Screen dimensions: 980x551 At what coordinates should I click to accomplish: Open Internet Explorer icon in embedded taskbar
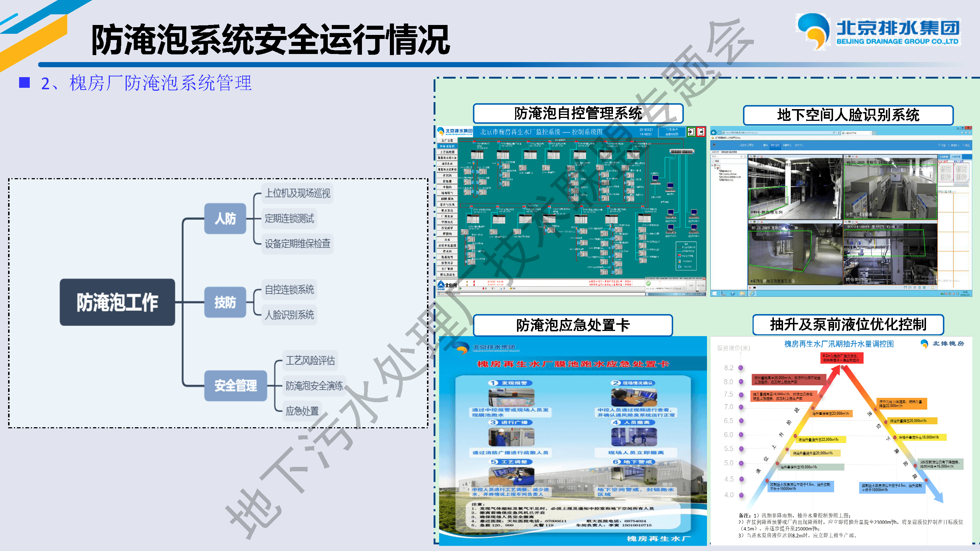click(x=752, y=293)
